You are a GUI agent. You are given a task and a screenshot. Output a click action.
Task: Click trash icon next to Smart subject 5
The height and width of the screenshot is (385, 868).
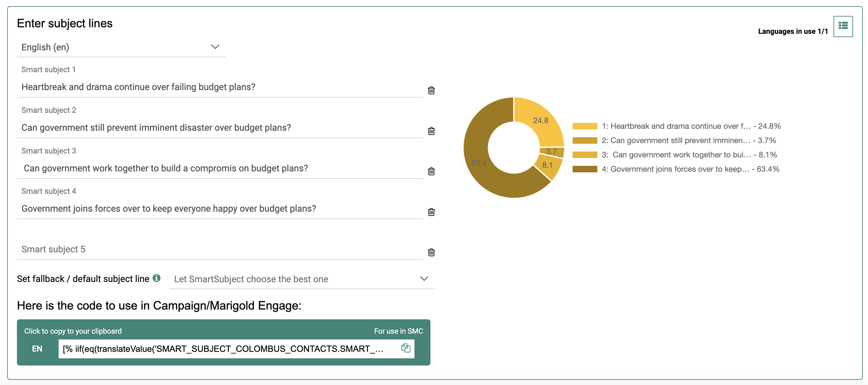pyautogui.click(x=431, y=252)
